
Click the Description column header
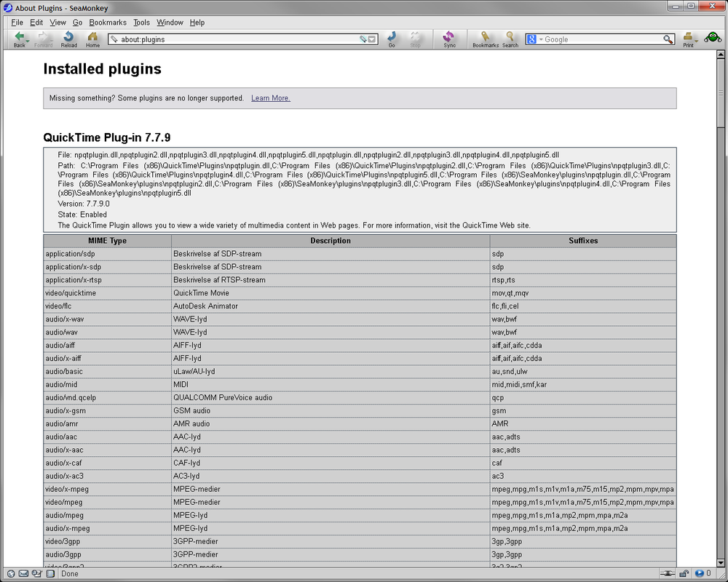[331, 241]
